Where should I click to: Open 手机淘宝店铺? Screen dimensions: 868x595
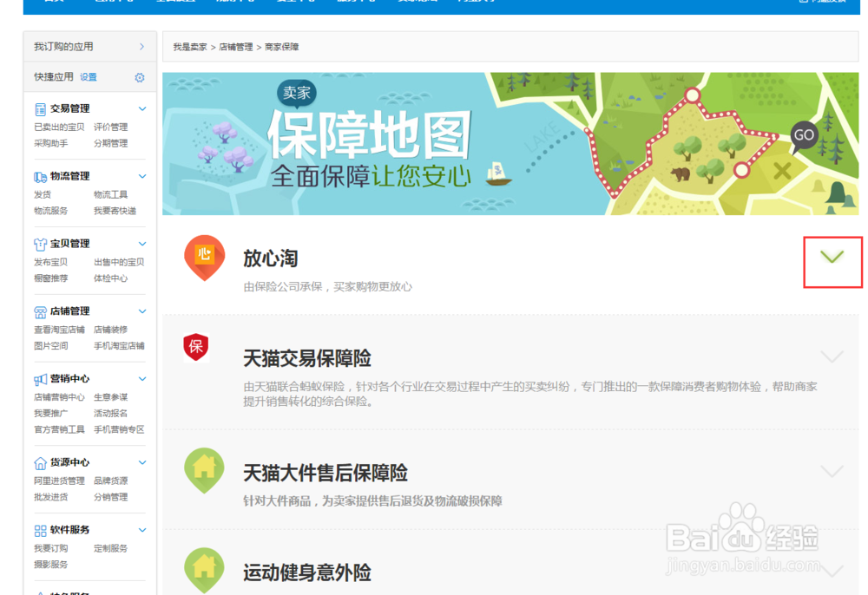point(119,345)
